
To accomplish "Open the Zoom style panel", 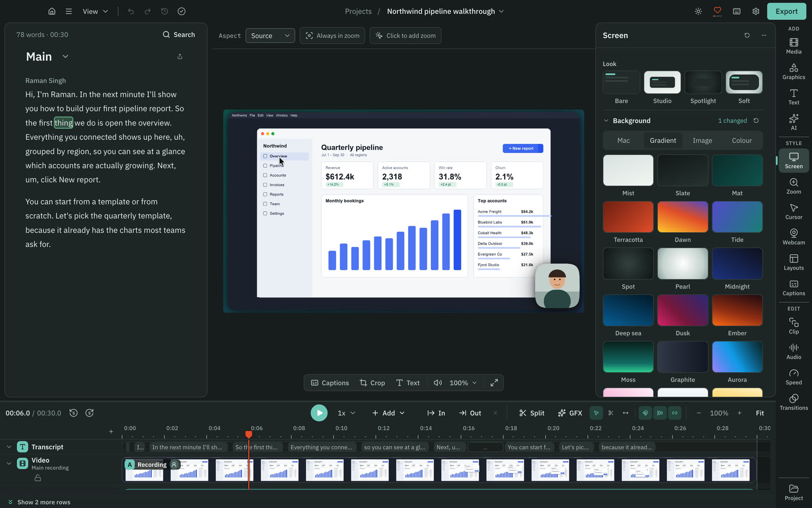I will pyautogui.click(x=794, y=186).
